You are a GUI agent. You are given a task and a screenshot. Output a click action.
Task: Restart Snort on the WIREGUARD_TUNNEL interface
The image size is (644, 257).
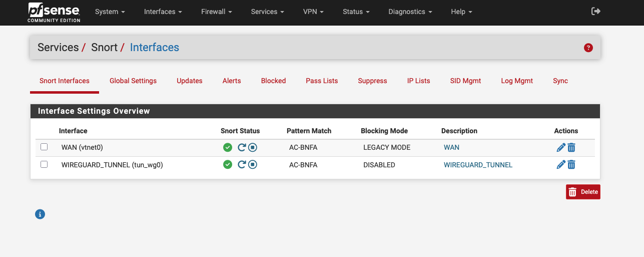(x=242, y=165)
